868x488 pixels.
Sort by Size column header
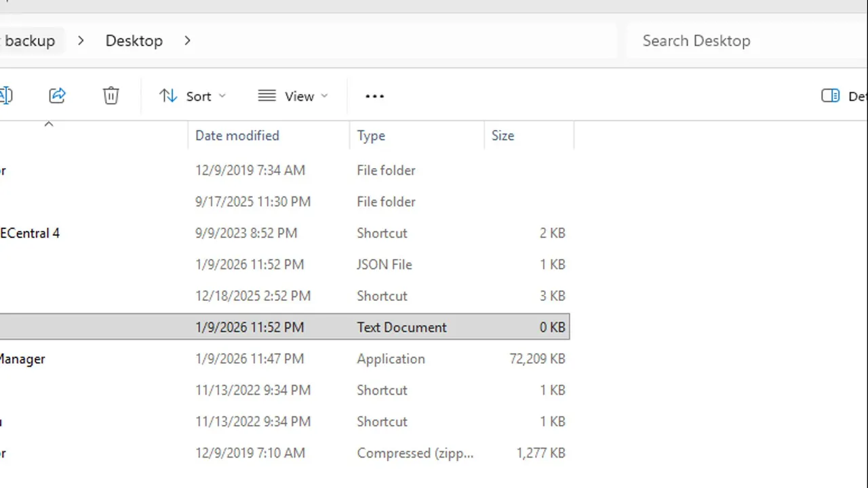(502, 136)
